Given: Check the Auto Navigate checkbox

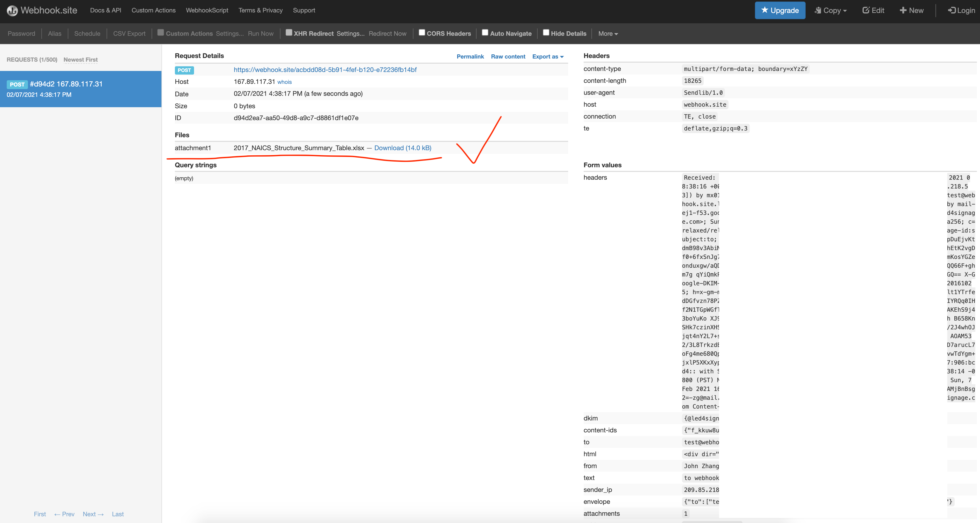Looking at the screenshot, I should point(485,33).
